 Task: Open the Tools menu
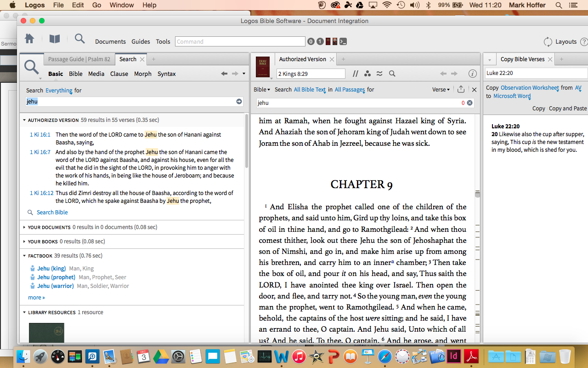tap(163, 41)
